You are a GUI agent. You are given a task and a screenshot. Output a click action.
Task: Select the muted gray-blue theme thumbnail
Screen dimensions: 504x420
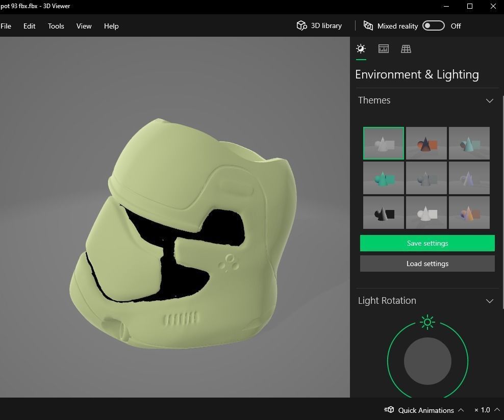pyautogui.click(x=426, y=178)
